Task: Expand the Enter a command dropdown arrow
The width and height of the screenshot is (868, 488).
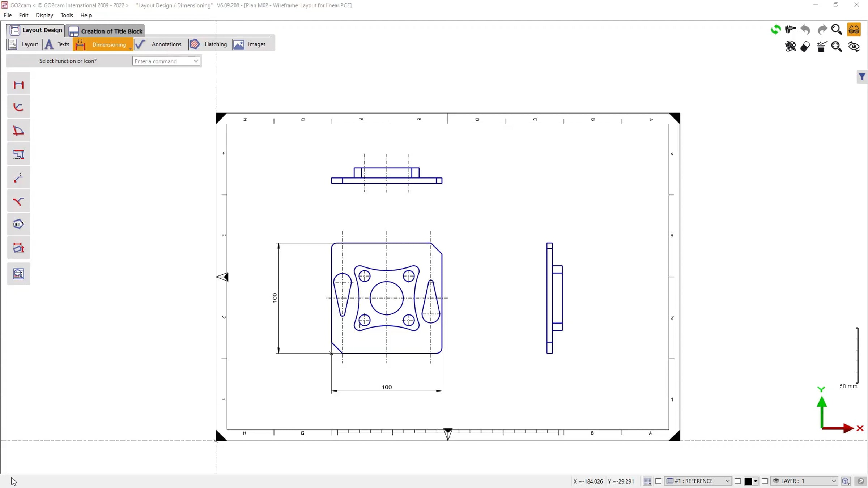Action: pyautogui.click(x=196, y=61)
